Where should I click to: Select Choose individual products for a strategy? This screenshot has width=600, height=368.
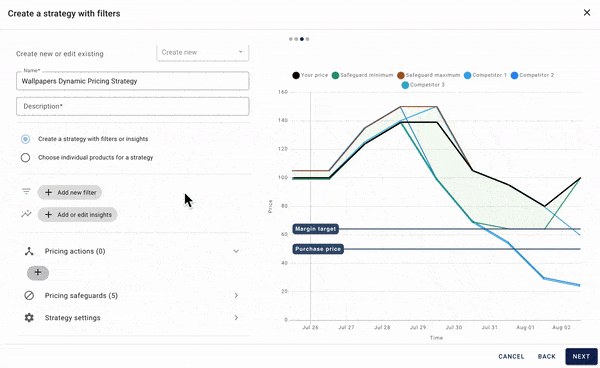tap(25, 157)
